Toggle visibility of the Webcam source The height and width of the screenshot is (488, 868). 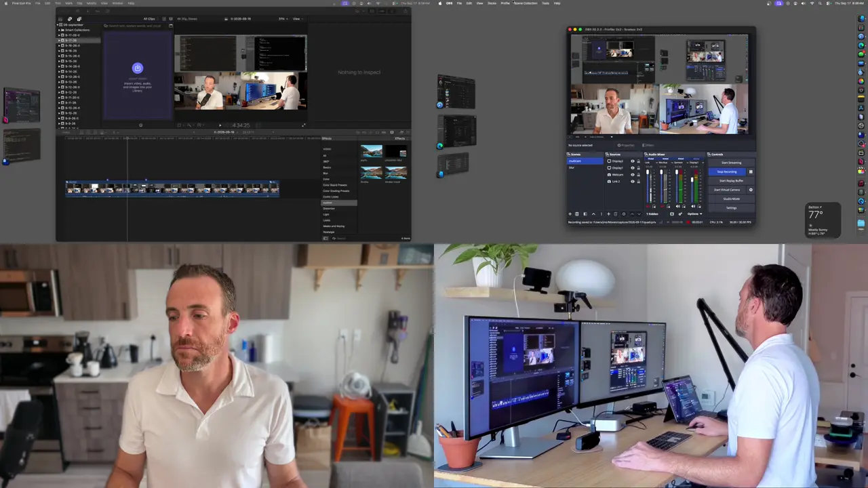pos(633,175)
